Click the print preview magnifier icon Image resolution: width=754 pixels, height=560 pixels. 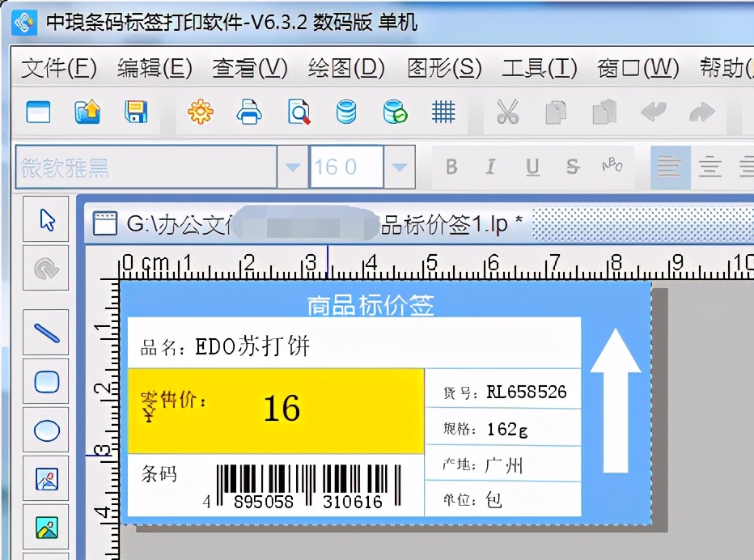(x=298, y=112)
